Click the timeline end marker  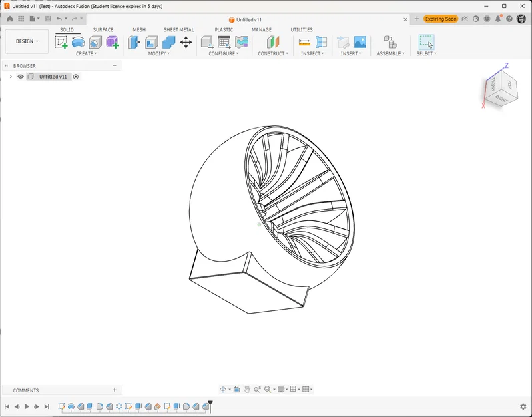click(x=210, y=406)
